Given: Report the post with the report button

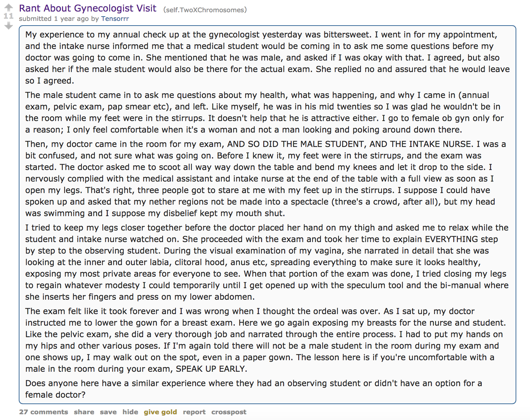Looking at the screenshot, I should [194, 412].
